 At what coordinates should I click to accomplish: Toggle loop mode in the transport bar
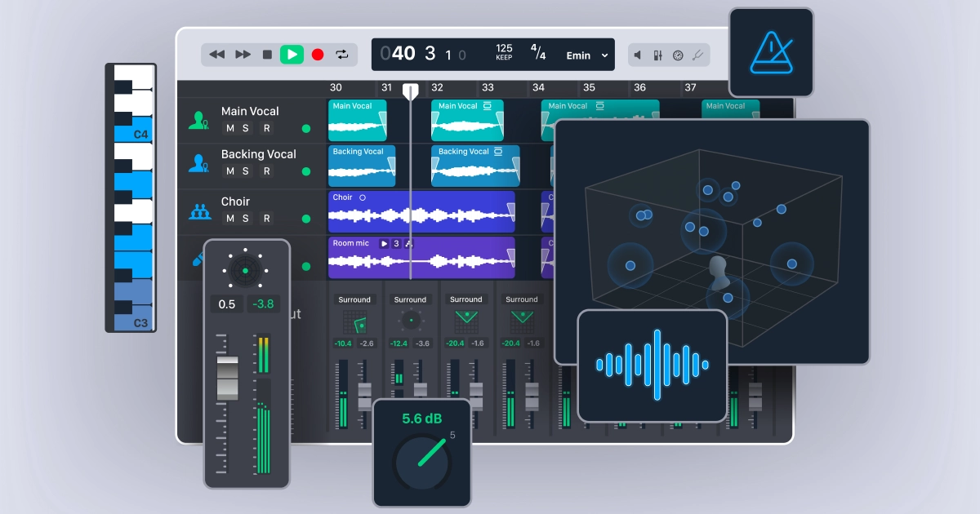pos(342,55)
